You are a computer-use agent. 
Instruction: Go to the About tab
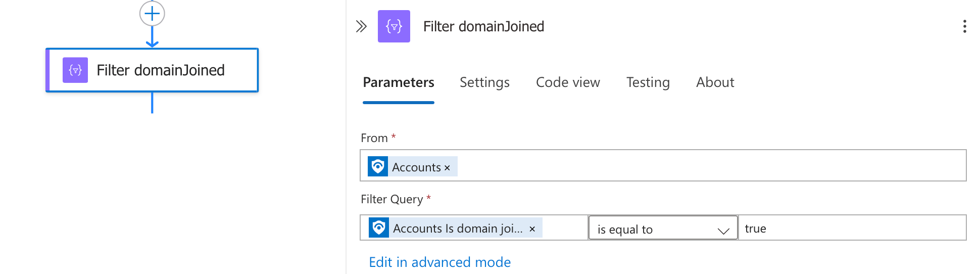(715, 82)
